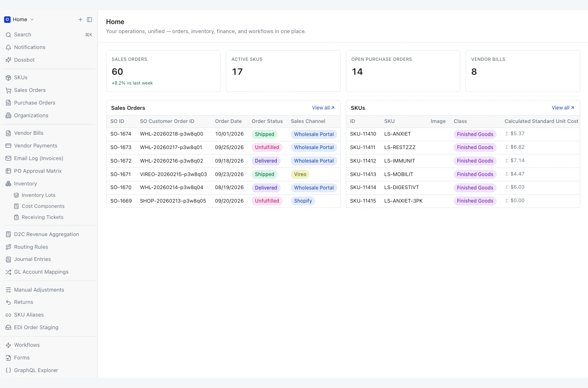Open the Open Purchase Orders card
The image size is (588, 388).
pyautogui.click(x=403, y=71)
